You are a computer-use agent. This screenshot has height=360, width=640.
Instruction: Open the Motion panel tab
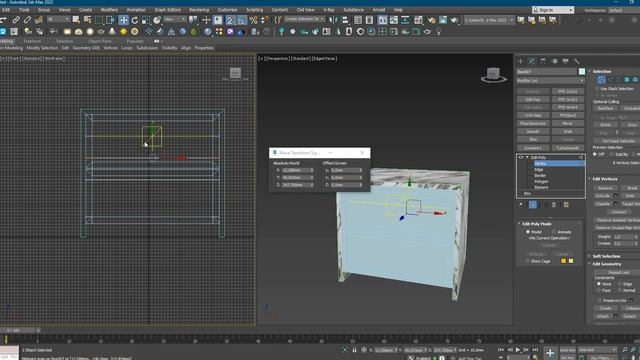coord(555,61)
